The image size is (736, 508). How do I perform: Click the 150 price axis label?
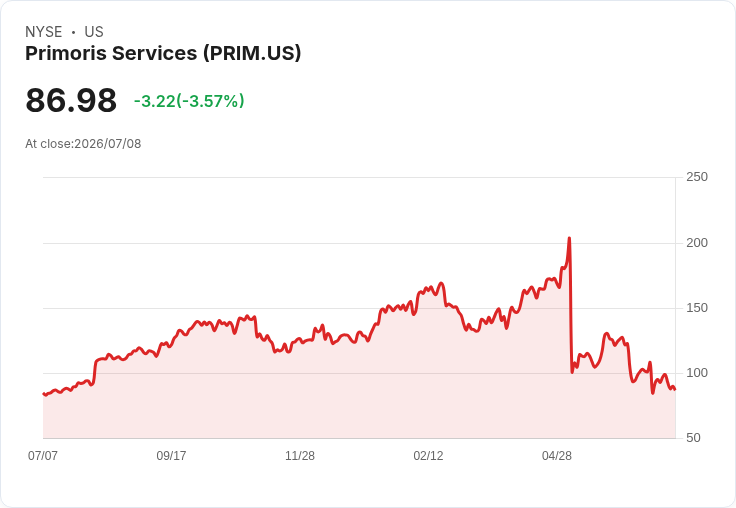(x=697, y=308)
